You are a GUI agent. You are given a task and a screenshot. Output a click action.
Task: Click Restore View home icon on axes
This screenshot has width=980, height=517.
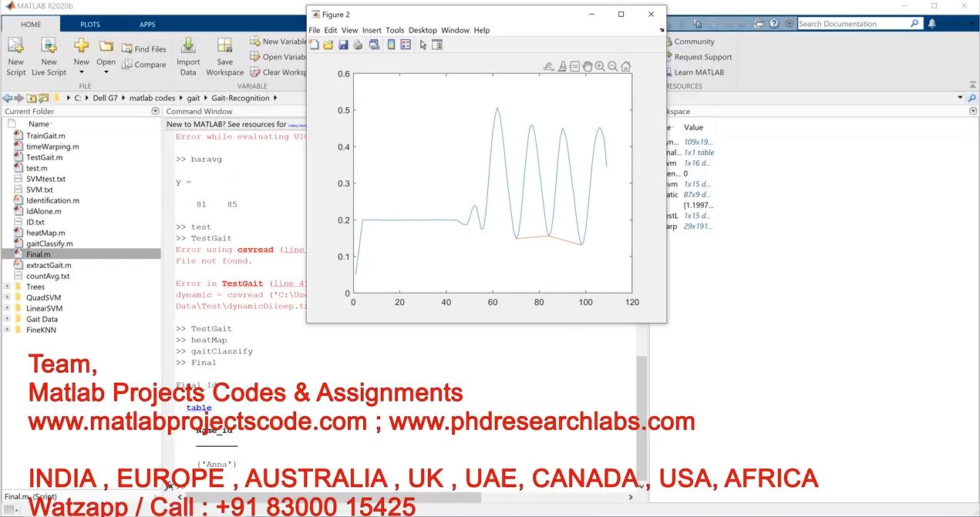tap(626, 66)
